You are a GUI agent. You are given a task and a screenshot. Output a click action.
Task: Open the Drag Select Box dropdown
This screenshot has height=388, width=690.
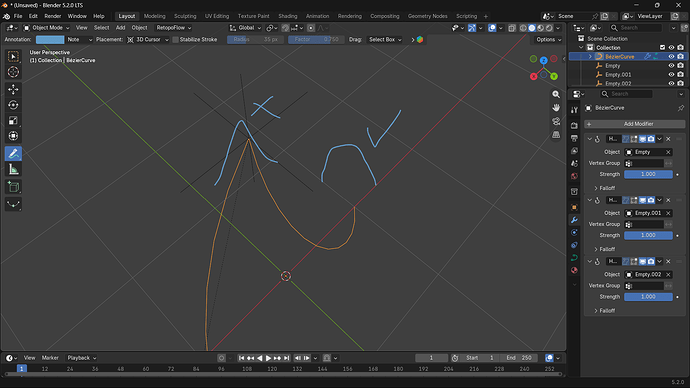(x=385, y=40)
